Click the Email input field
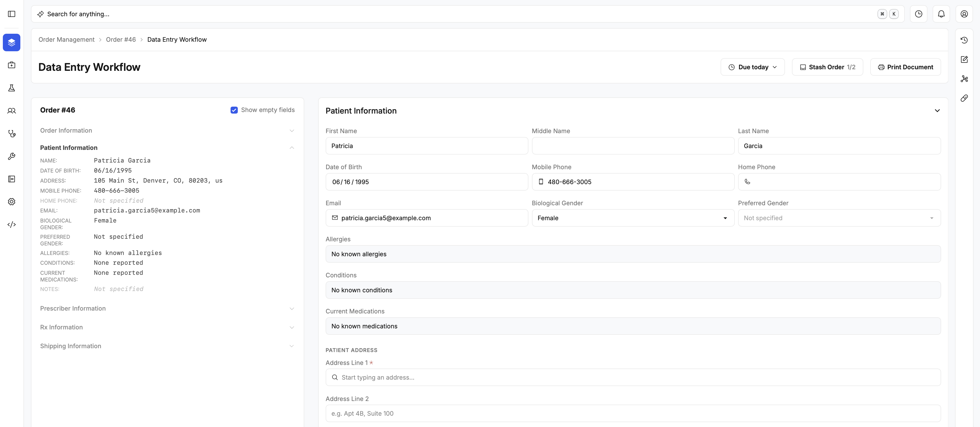The image size is (980, 427). point(426,218)
